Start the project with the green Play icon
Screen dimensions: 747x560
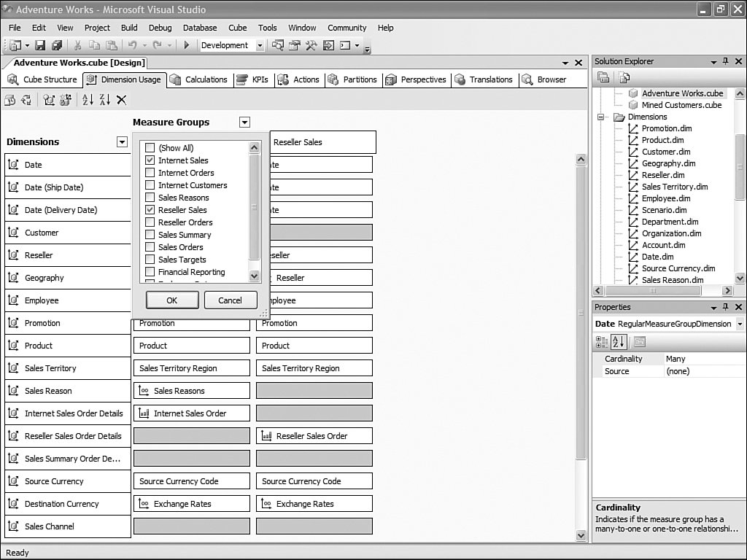187,45
